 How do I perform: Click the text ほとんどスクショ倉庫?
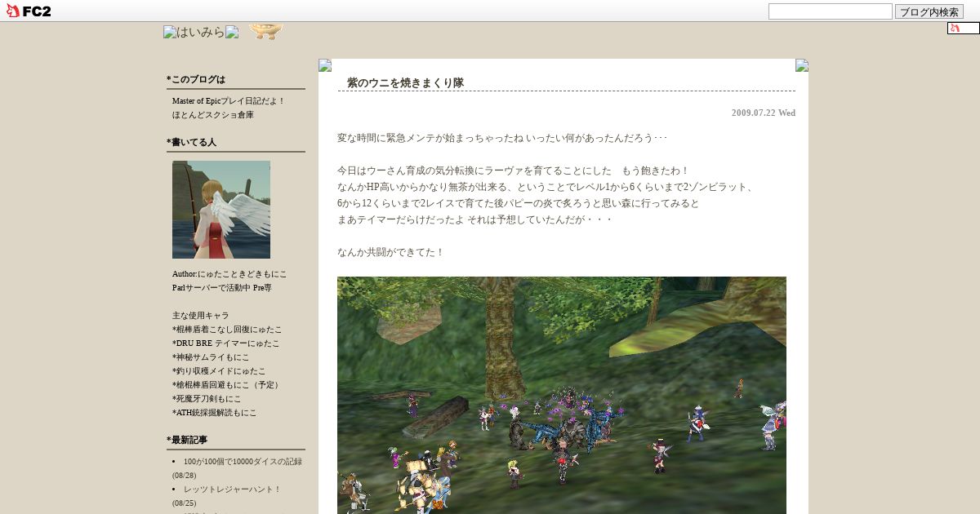click(x=213, y=114)
